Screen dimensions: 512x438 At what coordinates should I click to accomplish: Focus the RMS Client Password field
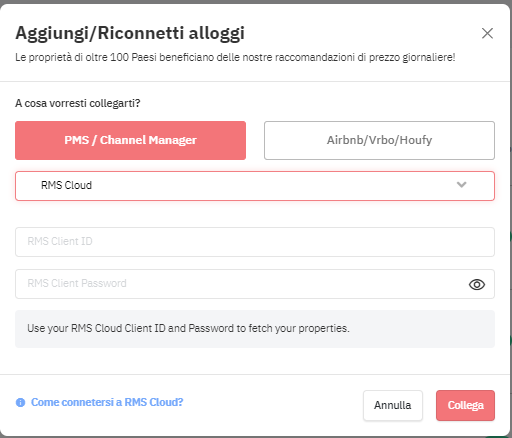click(255, 284)
